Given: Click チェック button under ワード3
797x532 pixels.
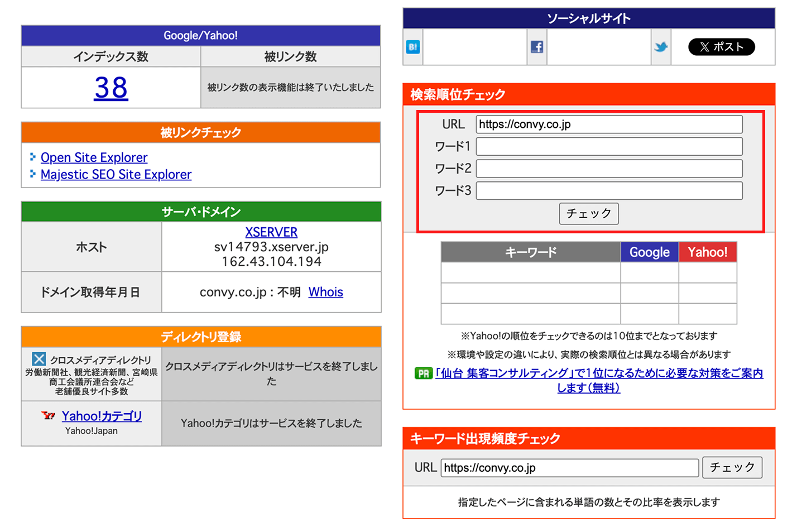Looking at the screenshot, I should (589, 213).
